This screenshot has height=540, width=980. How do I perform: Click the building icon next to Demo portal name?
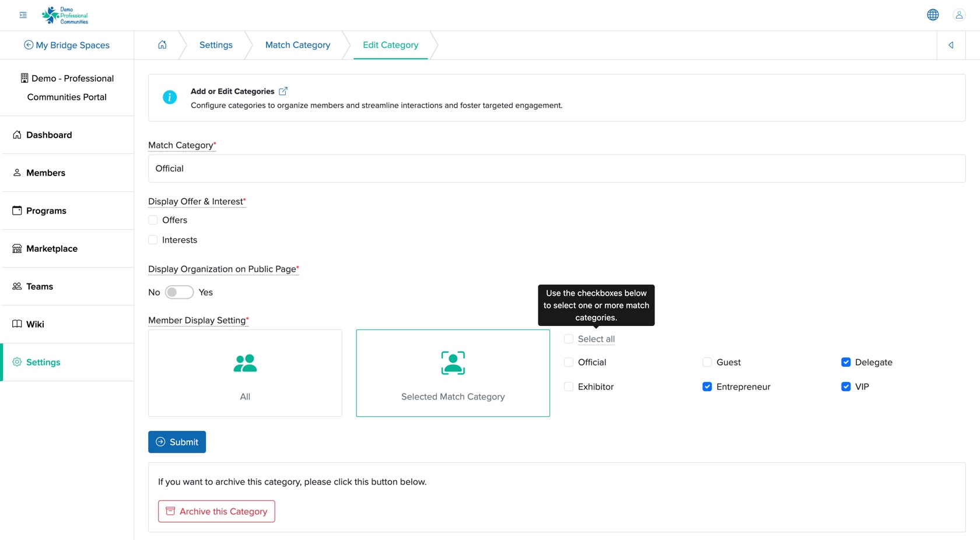(x=24, y=78)
